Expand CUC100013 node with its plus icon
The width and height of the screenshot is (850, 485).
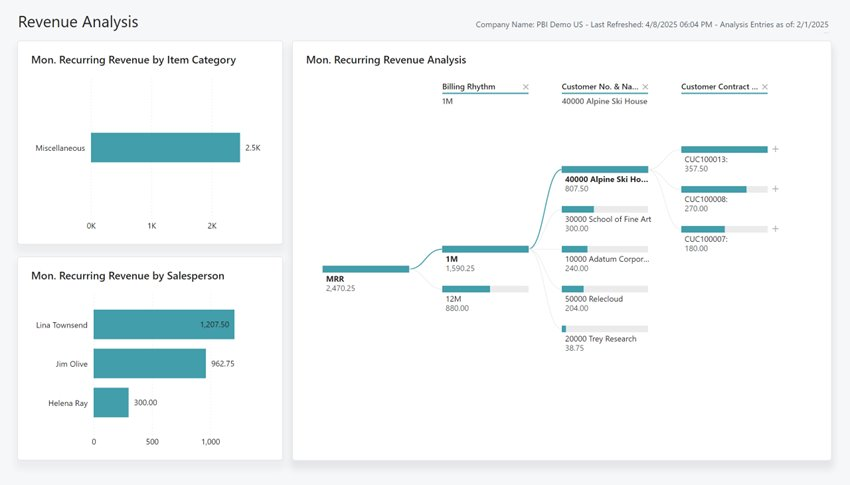coord(776,149)
